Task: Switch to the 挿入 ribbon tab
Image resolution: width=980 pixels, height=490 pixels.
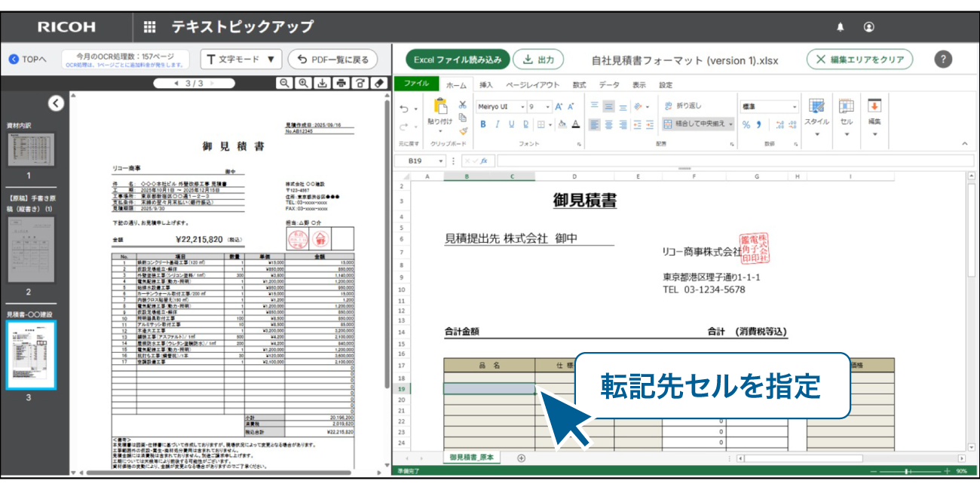Action: 486,85
